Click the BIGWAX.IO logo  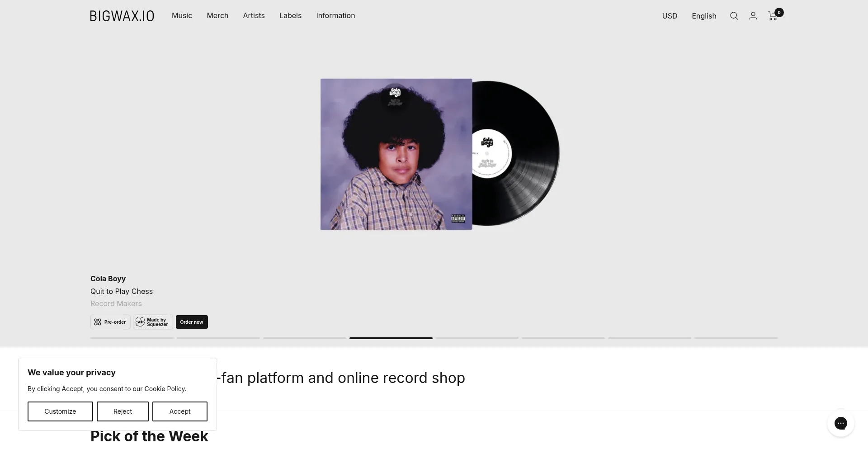[x=122, y=16]
